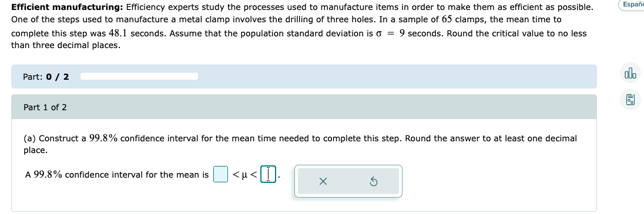644x214 pixels.
Task: Click the μ symbol in the inequality
Action: 244,175
